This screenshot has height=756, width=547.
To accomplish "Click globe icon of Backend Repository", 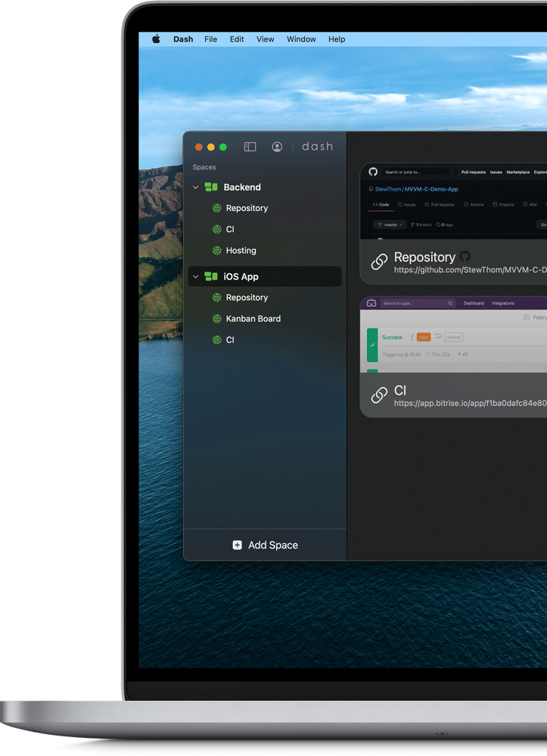I will pos(217,209).
